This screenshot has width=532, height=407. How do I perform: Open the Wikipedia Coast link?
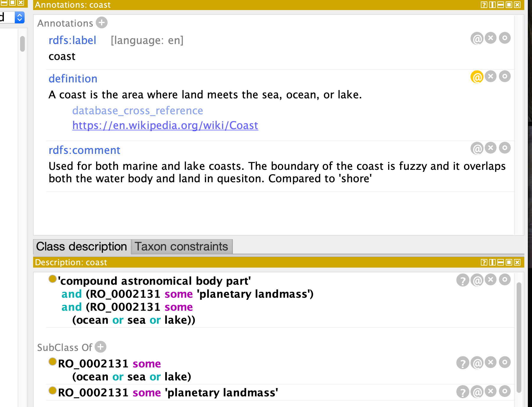[x=165, y=126]
